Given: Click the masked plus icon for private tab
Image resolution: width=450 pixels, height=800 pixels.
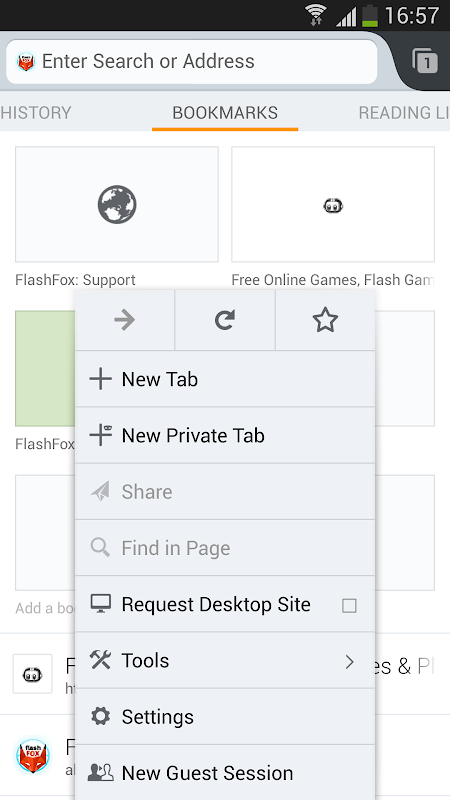Looking at the screenshot, I should tap(101, 435).
